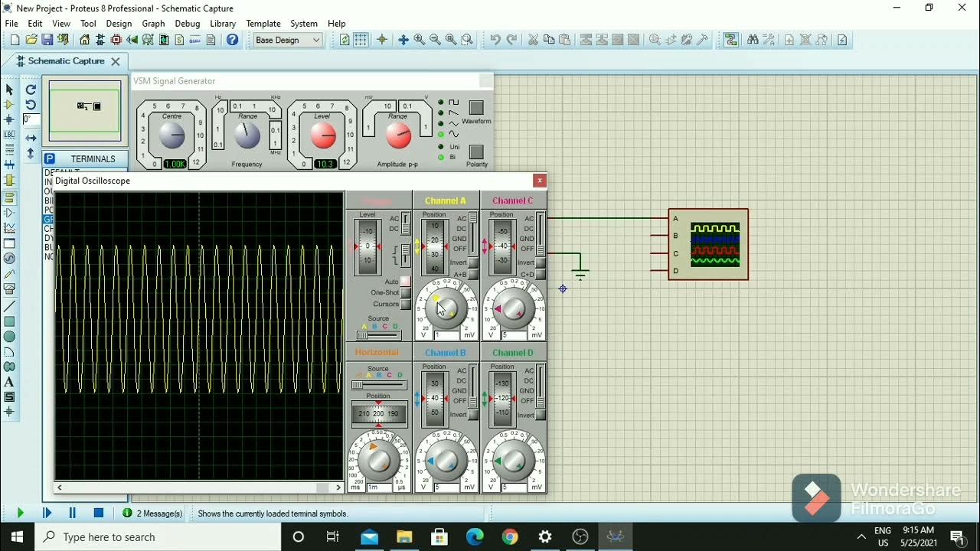The image size is (980, 551).
Task: Open the Tool menu
Action: pyautogui.click(x=88, y=24)
